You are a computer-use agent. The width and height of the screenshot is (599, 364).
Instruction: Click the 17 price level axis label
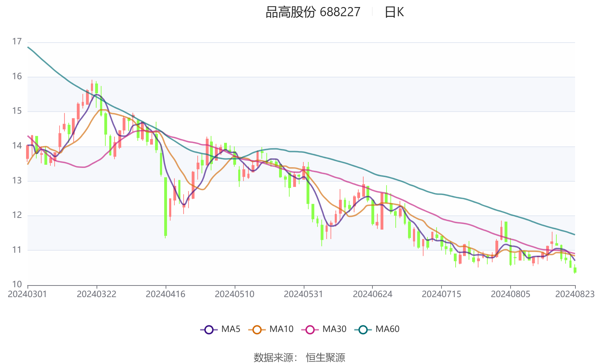(17, 42)
